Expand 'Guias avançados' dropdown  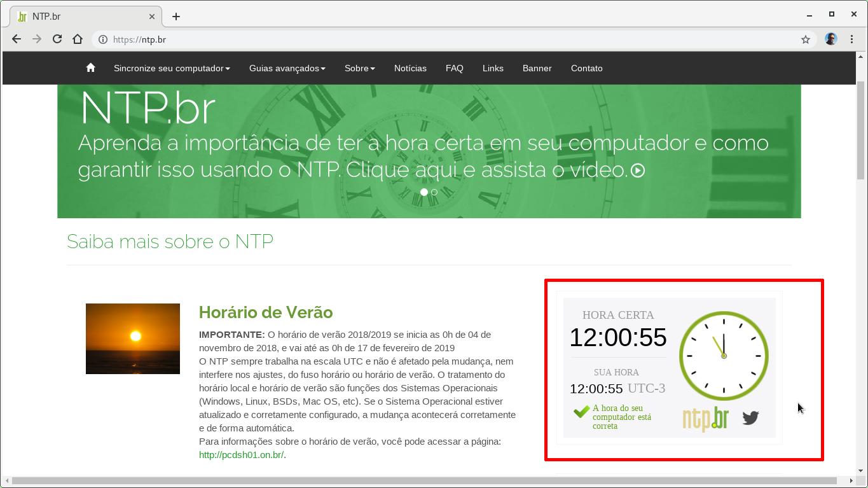[x=287, y=68]
